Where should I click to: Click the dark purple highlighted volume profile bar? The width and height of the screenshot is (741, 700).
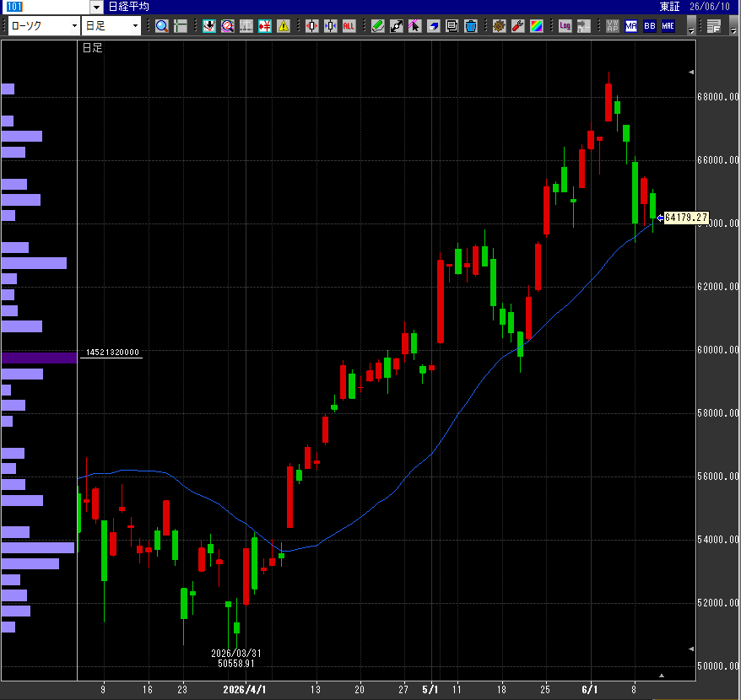click(x=39, y=358)
